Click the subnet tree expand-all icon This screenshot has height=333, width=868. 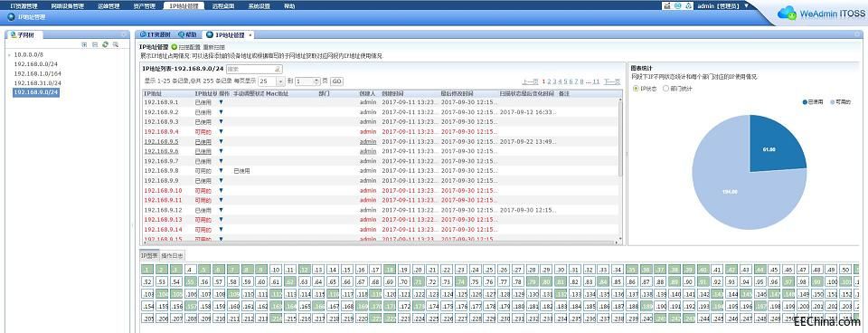[x=84, y=44]
